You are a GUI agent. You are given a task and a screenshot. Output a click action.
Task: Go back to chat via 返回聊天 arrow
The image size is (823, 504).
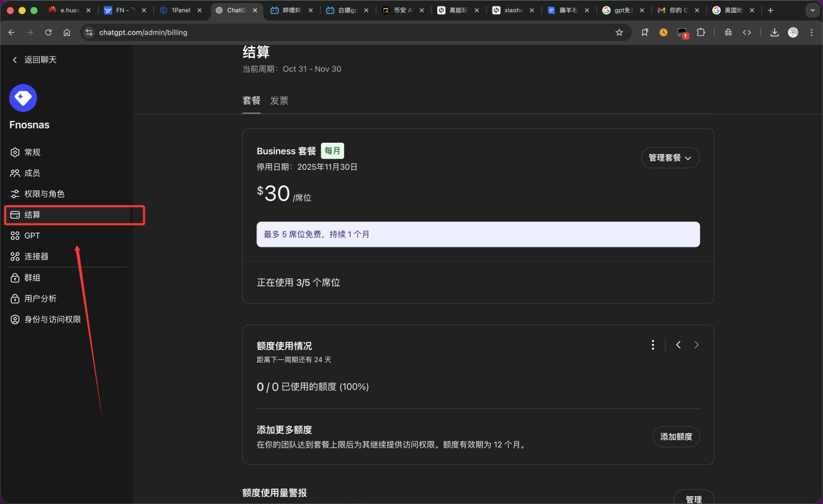15,60
